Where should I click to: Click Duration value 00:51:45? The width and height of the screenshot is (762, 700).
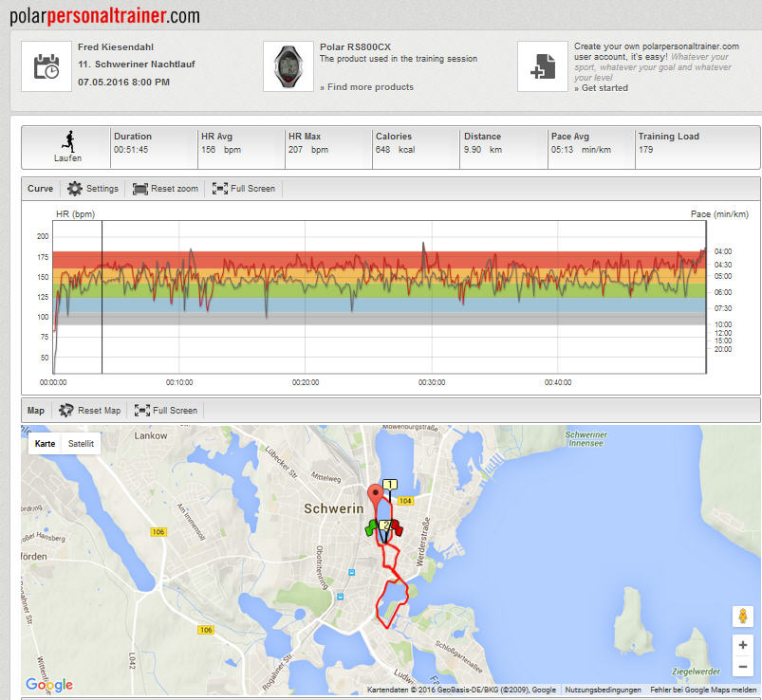pos(131,150)
